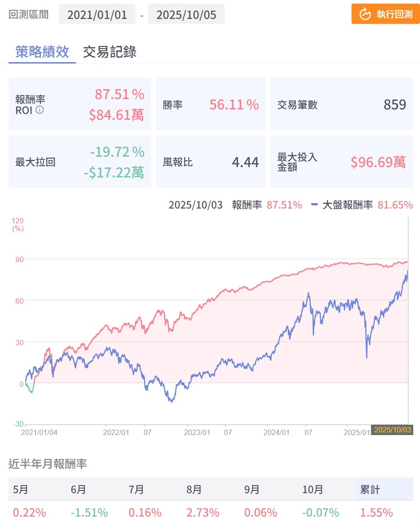Click the 6月 monthly return value
The width and height of the screenshot is (420, 522).
[89, 513]
